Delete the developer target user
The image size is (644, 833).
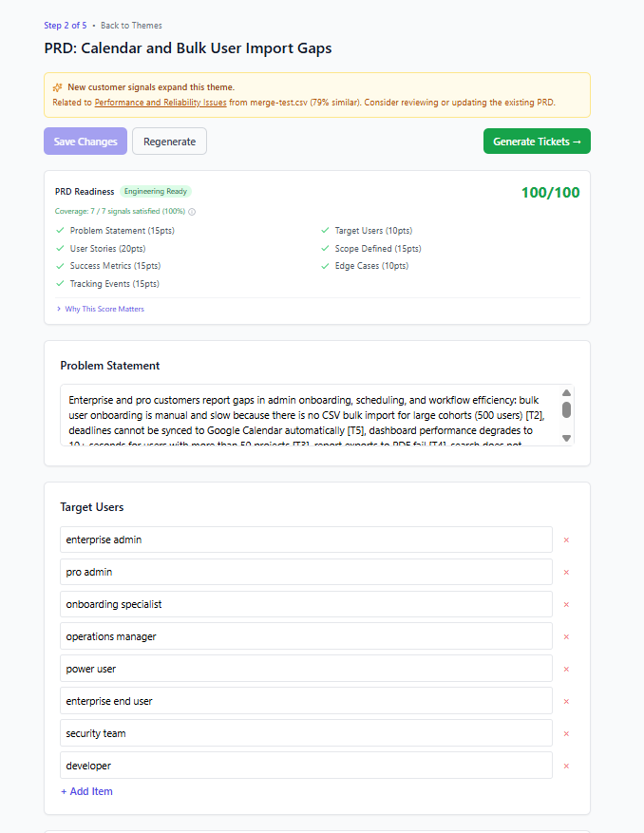(x=566, y=767)
